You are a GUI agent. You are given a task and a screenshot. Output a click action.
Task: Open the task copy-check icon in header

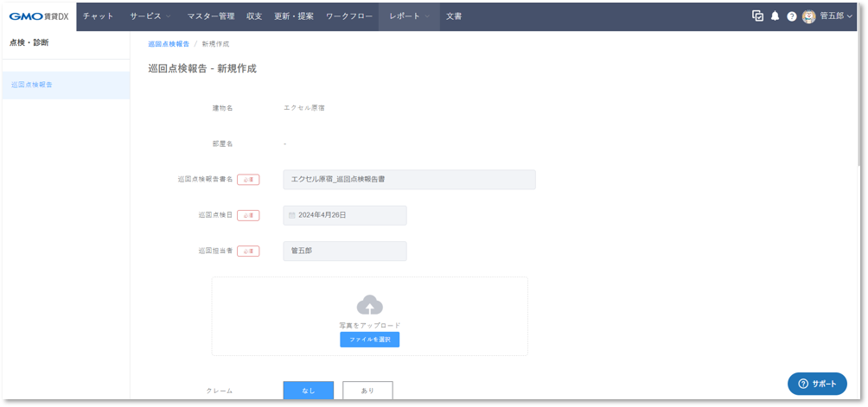tap(758, 16)
